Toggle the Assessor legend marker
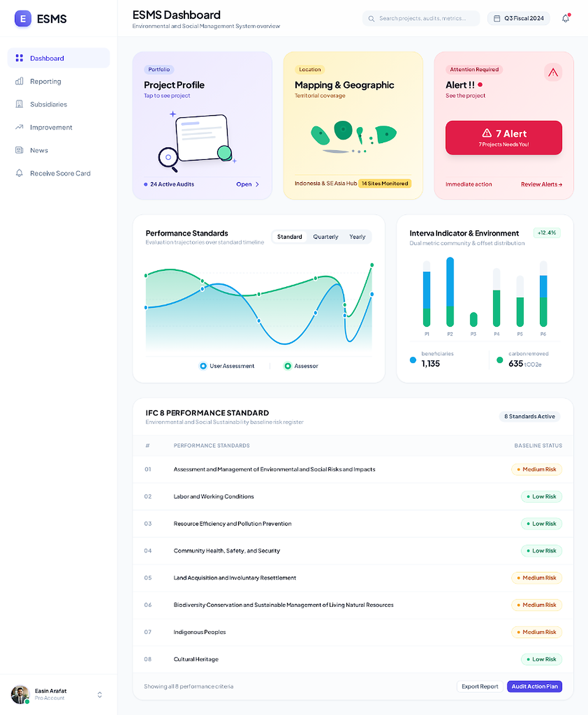The width and height of the screenshot is (588, 715). point(287,366)
